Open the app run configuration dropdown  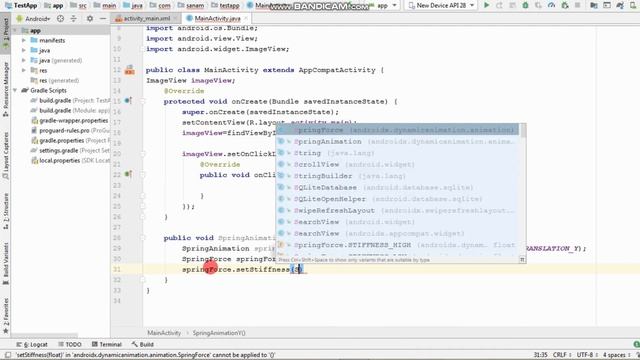pos(386,6)
